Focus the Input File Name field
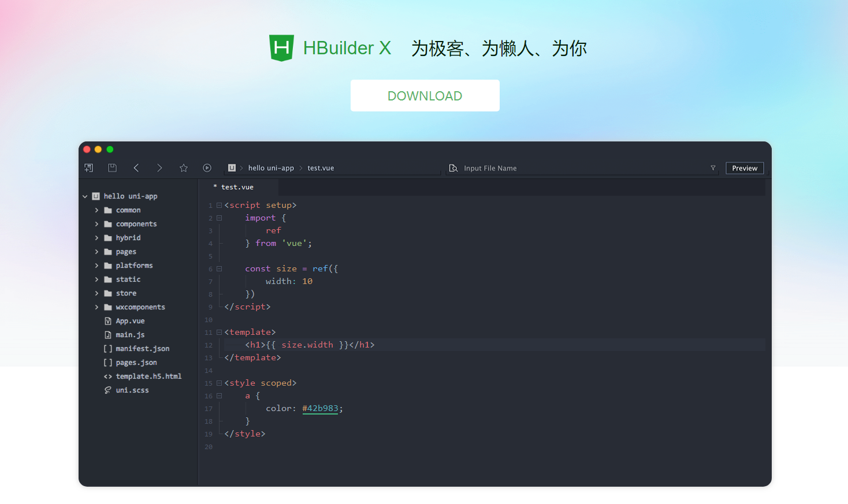Viewport: 848px width, 504px height. (x=583, y=168)
